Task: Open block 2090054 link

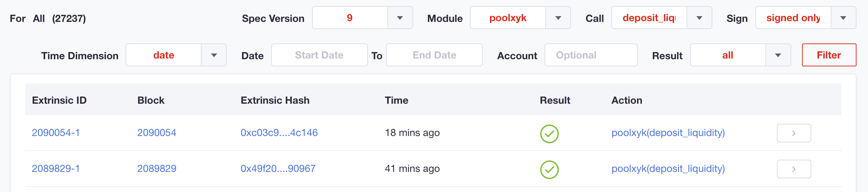Action: coord(157,133)
